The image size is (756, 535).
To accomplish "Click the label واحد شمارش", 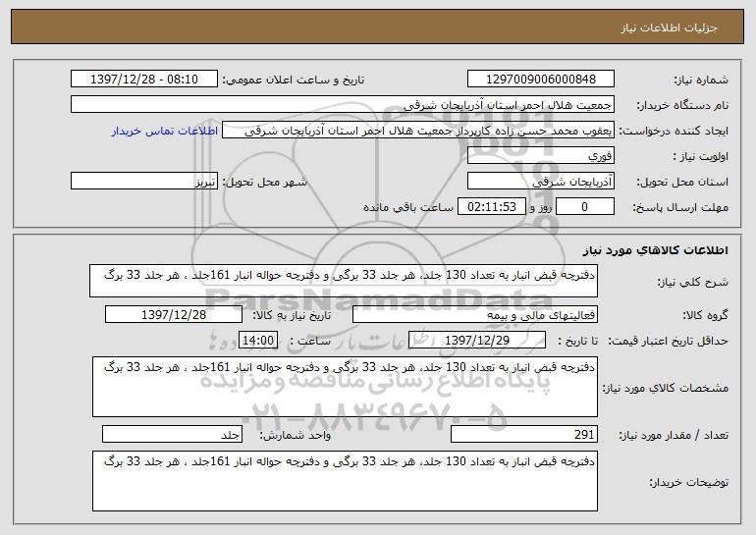I will (x=296, y=435).
